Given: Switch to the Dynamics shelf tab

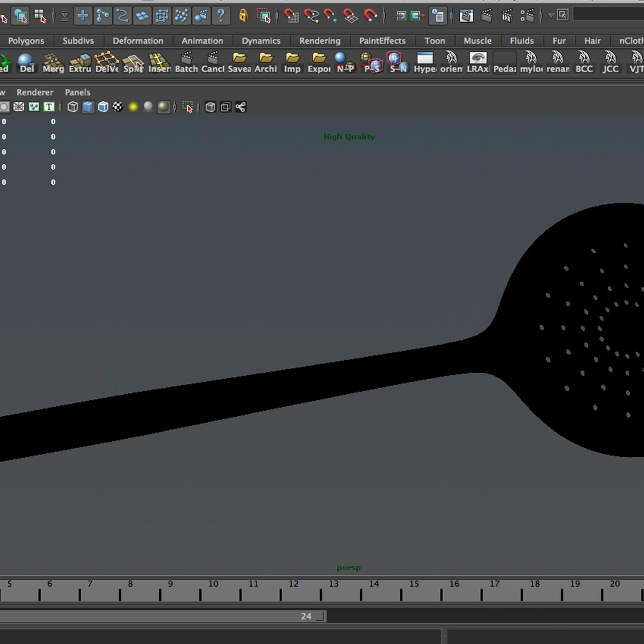Looking at the screenshot, I should coord(261,41).
